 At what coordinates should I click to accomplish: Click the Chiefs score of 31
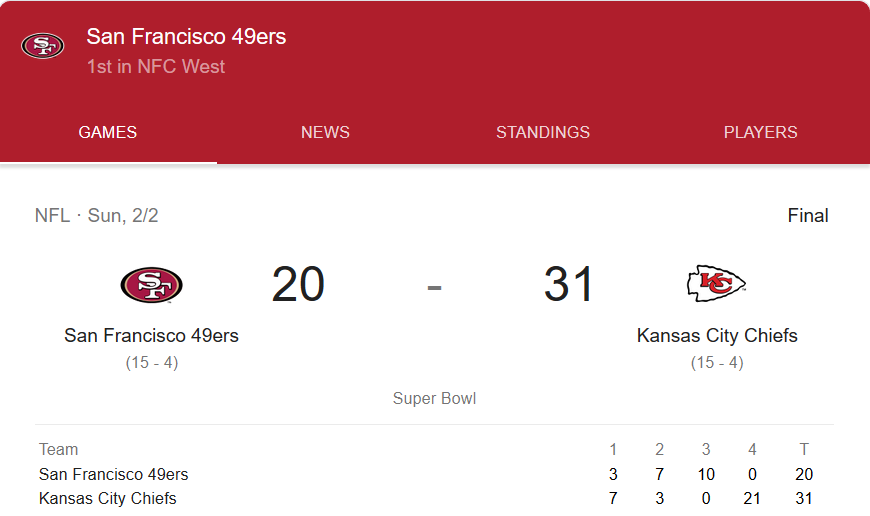click(569, 285)
